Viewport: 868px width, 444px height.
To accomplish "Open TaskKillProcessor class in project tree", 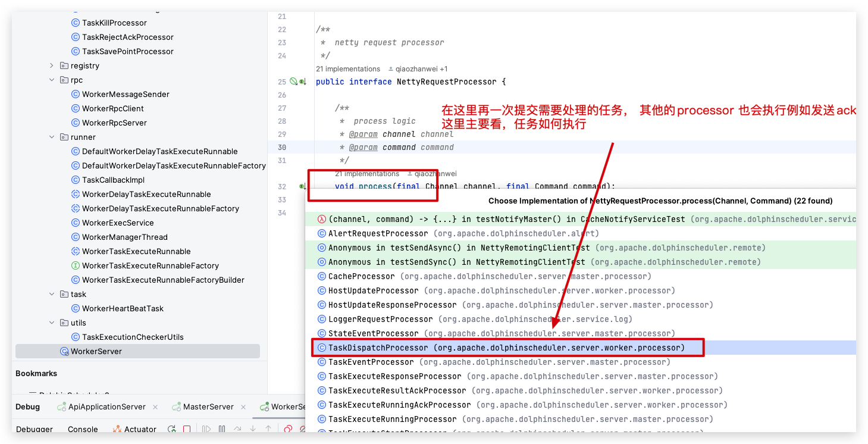I will 114,23.
